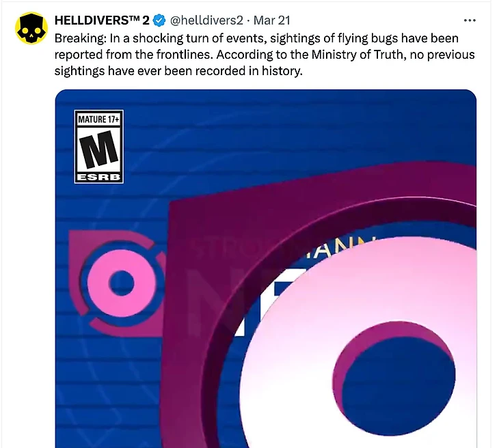Open the three-dot more options menu
The width and height of the screenshot is (499, 448).
point(470,20)
